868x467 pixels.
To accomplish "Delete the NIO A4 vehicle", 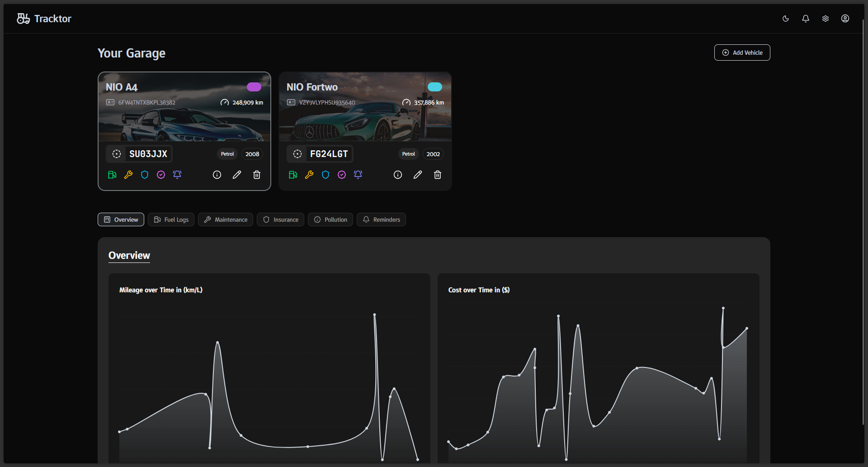I will pos(257,175).
